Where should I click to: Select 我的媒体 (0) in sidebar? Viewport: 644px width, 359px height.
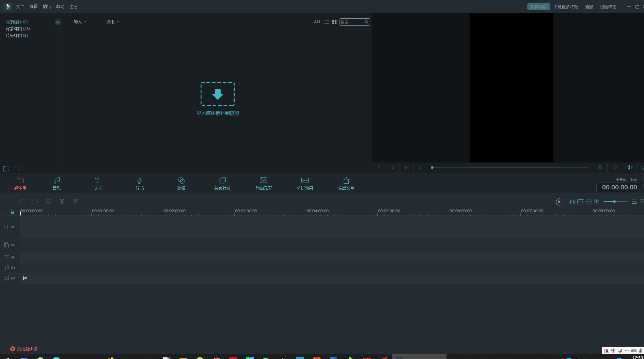point(17,22)
